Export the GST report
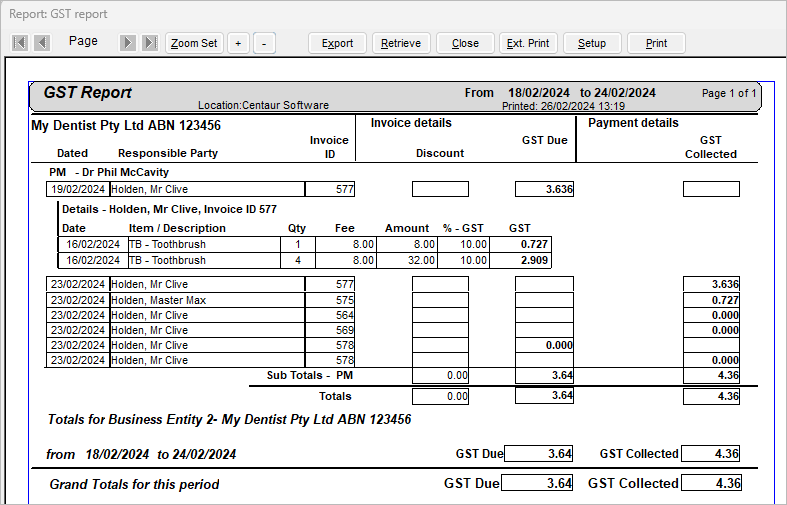This screenshot has height=505, width=787. coord(337,43)
